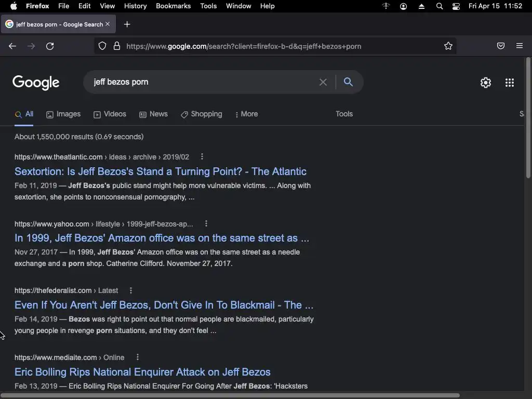Viewport: 532px width, 399px height.
Task: Click the theatlantic.com breadcrumb URL text
Action: (102, 157)
